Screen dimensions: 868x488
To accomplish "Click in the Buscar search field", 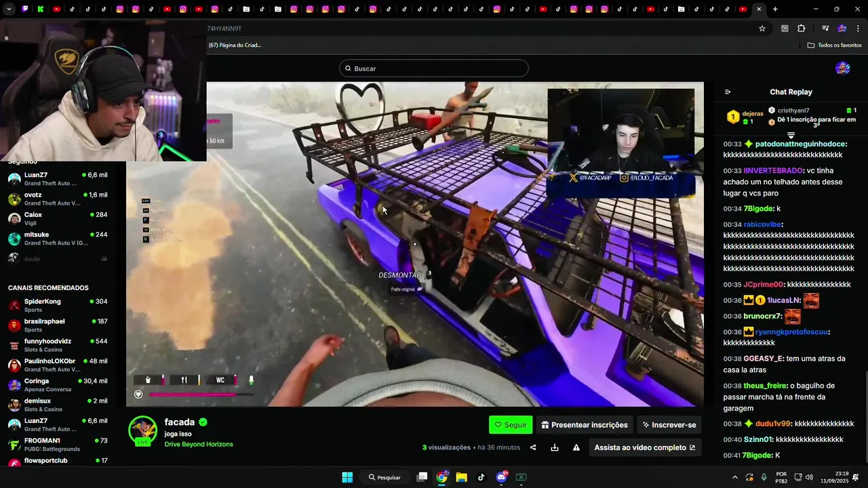I will (434, 68).
